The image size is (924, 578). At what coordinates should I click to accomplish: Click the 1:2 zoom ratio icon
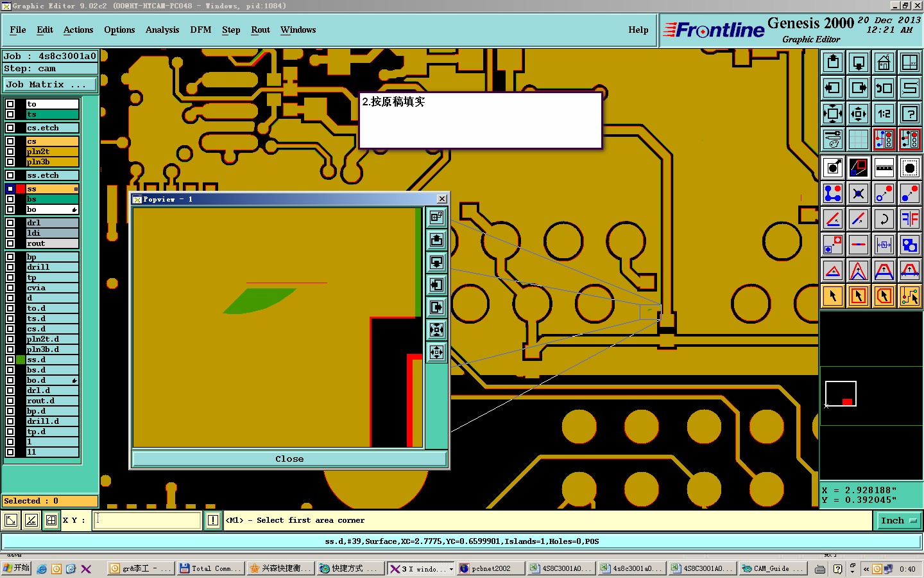884,114
